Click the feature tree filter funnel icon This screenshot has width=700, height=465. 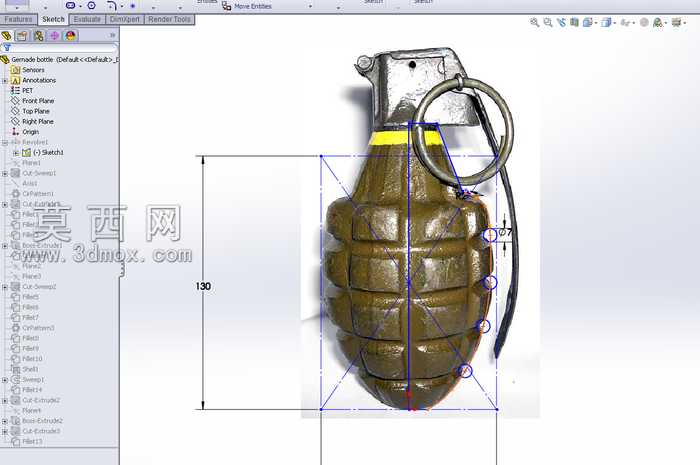7,47
